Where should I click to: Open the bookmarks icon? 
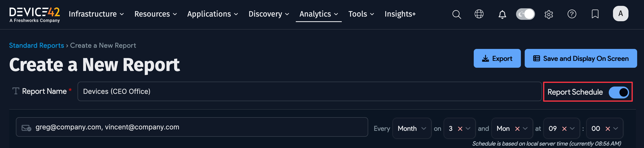point(595,14)
